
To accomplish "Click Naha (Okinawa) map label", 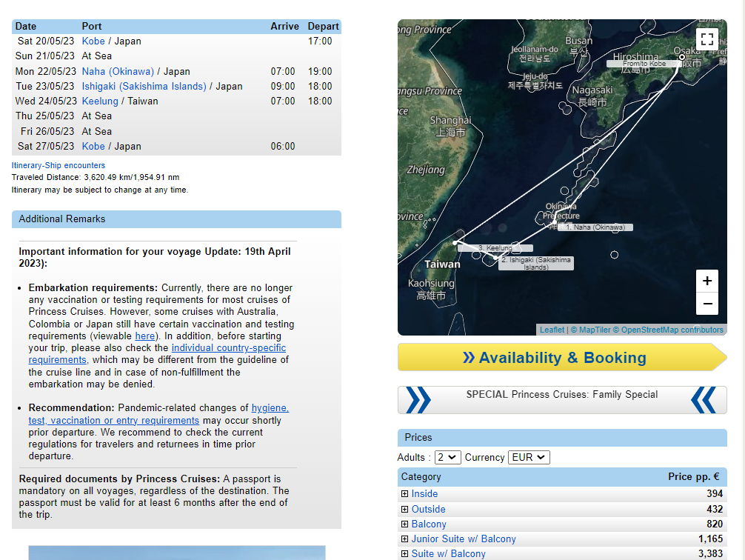I will coord(595,227).
